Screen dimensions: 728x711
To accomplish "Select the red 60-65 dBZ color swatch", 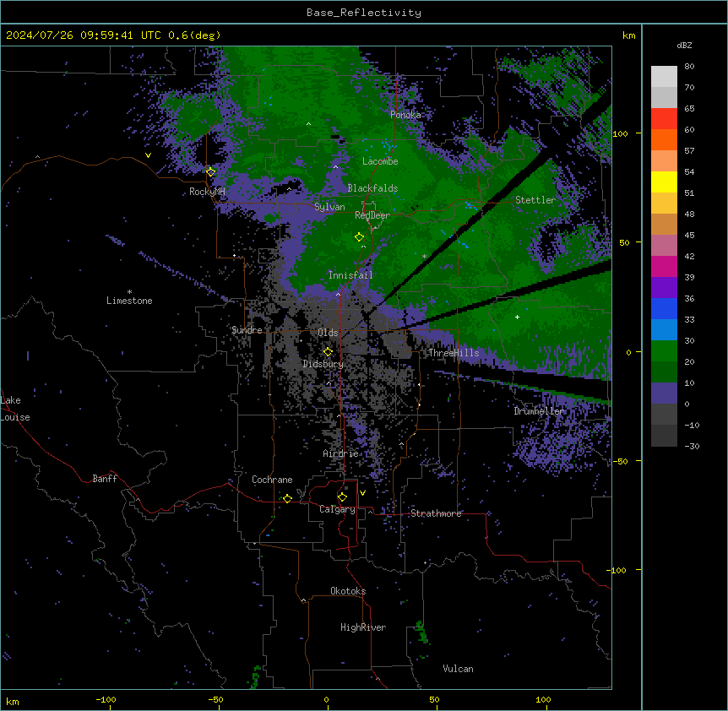I will click(x=664, y=119).
